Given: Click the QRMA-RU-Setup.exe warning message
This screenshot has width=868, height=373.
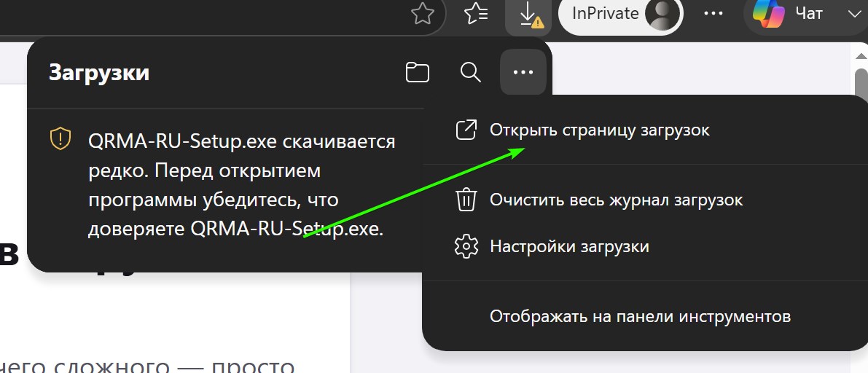Looking at the screenshot, I should [x=242, y=185].
